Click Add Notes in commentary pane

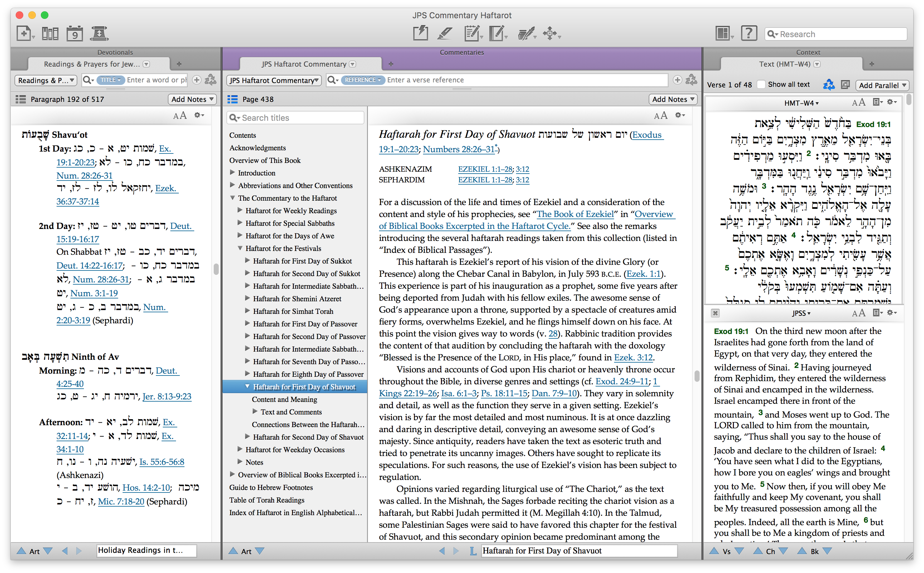click(673, 99)
